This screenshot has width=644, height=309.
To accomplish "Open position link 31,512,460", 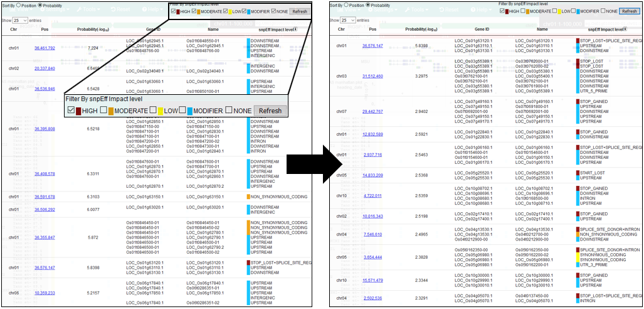I will point(372,76).
